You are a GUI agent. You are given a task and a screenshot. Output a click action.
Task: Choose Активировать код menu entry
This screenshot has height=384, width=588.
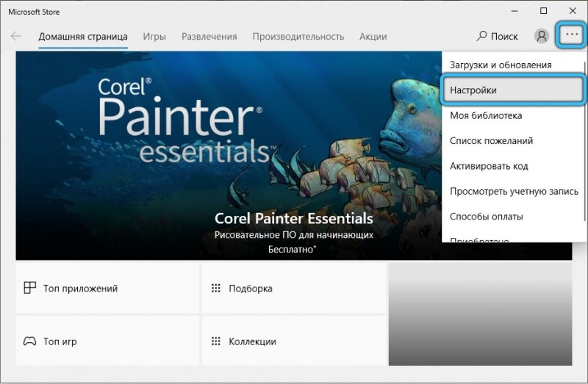tap(512, 166)
